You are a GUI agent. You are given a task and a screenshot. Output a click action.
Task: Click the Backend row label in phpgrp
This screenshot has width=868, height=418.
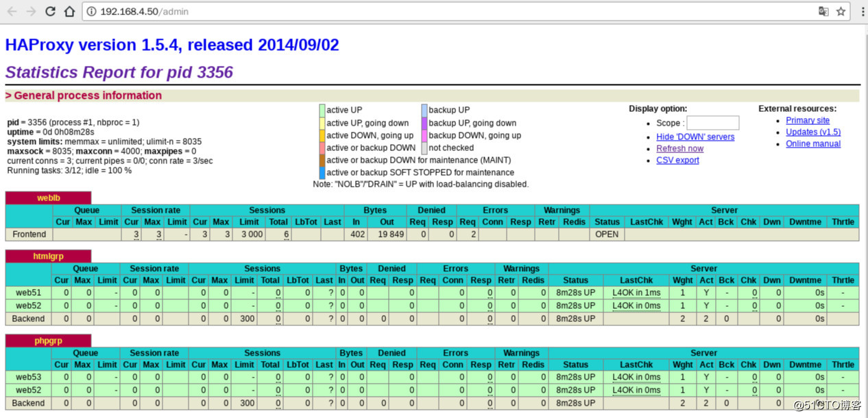28,403
